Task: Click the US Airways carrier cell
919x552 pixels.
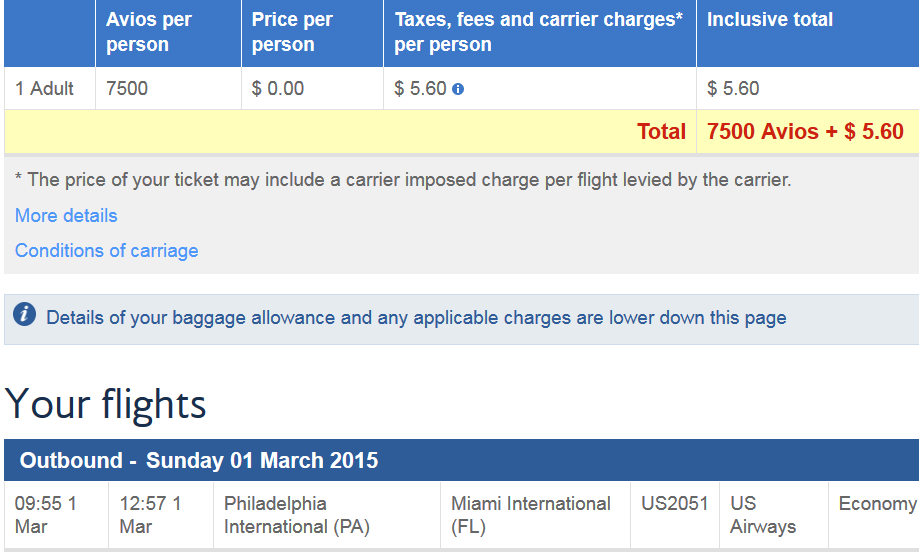Action: point(763,515)
